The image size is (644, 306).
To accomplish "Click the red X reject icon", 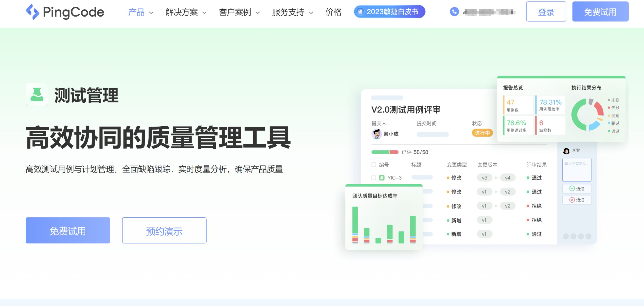I will (572, 200).
